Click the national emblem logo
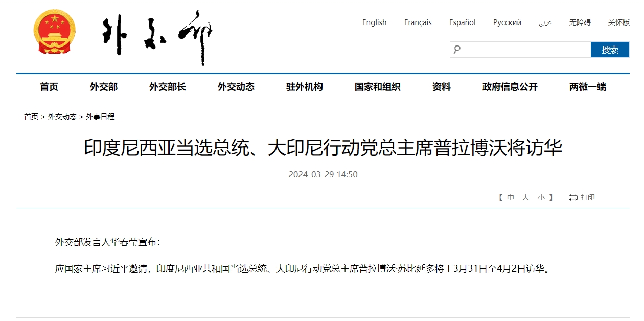Viewport: 644px width, 321px height. pos(54,32)
